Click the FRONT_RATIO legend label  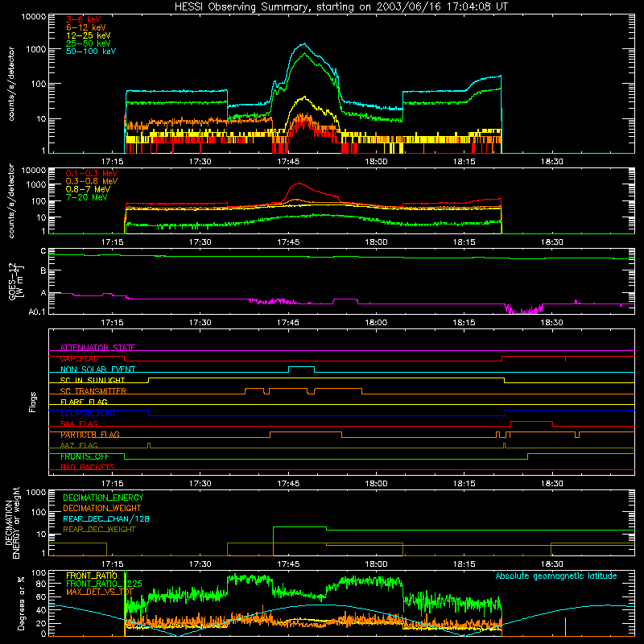click(x=92, y=576)
